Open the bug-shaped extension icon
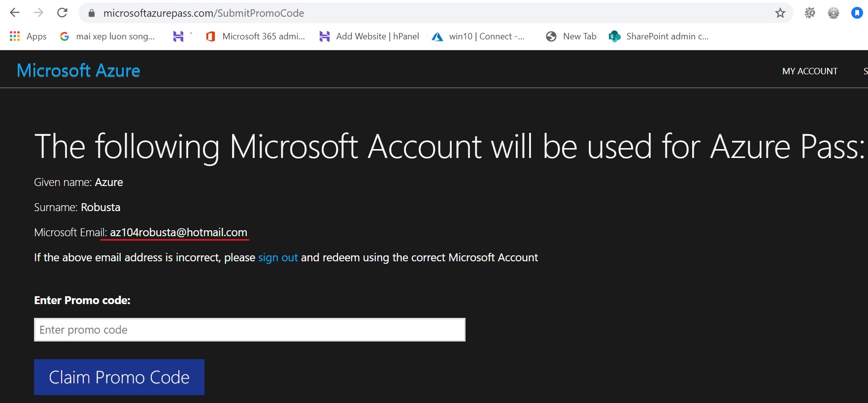Image resolution: width=868 pixels, height=403 pixels. click(810, 13)
